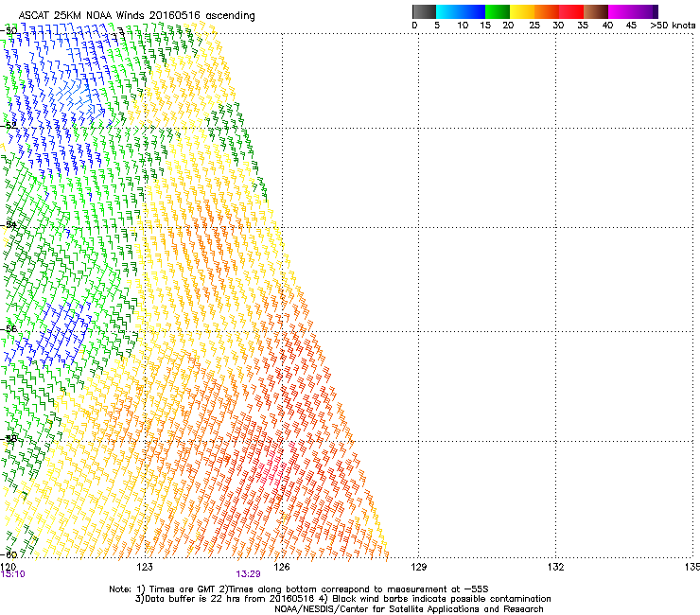Image resolution: width=700 pixels, height=615 pixels.
Task: Click the latitude label -54
Action: click(9, 224)
